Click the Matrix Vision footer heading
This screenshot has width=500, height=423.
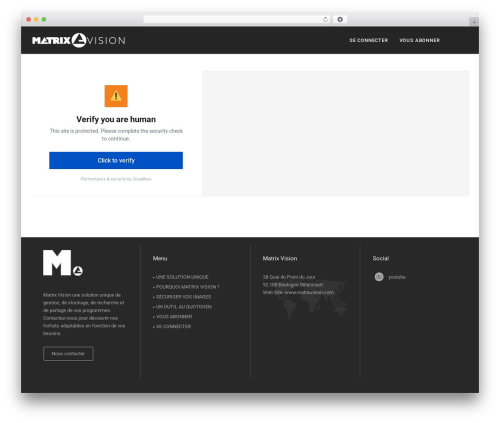click(280, 258)
